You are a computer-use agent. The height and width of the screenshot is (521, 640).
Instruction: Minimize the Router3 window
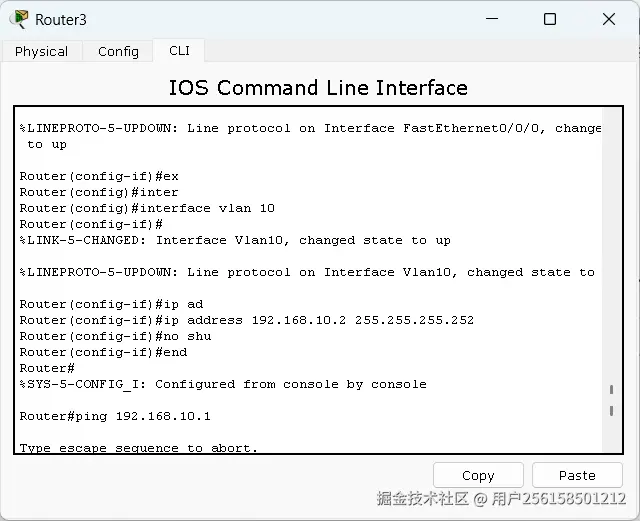(x=491, y=19)
